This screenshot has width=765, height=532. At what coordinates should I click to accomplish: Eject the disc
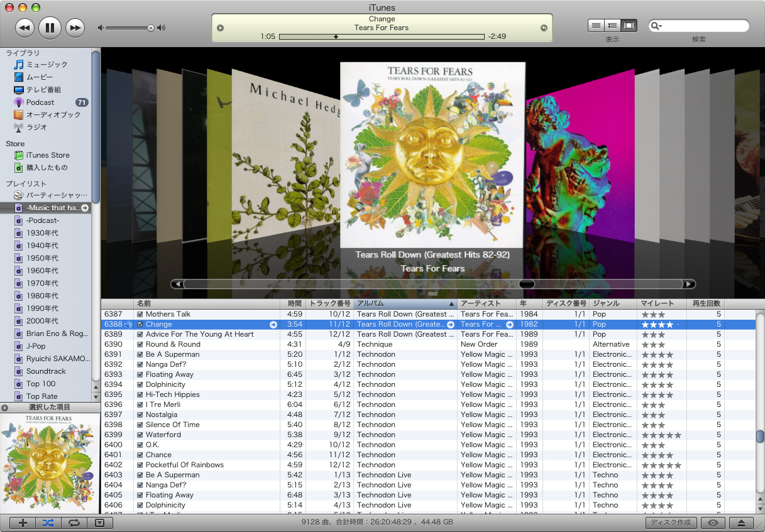(742, 523)
